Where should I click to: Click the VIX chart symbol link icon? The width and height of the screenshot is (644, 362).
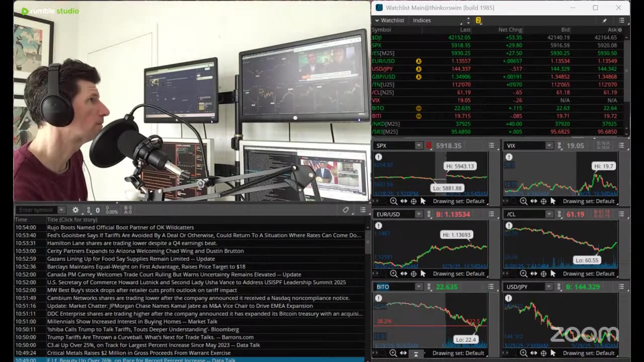click(559, 146)
